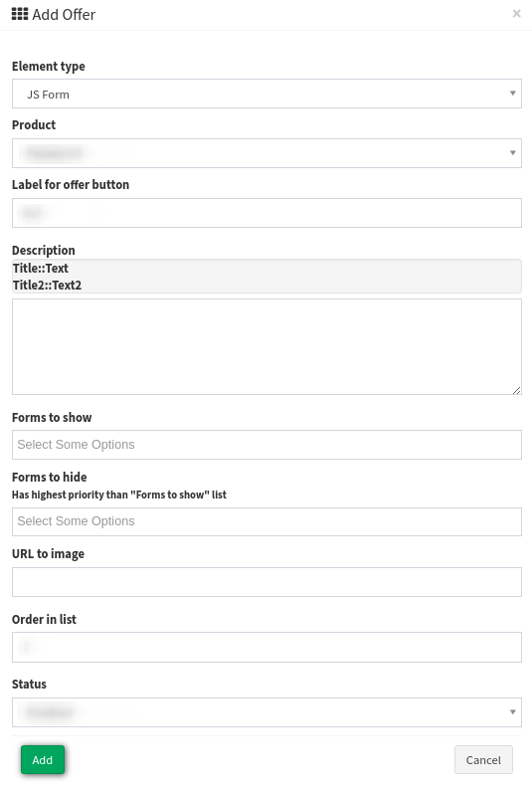
Task: Click the Element type dropdown arrow
Action: pos(512,94)
